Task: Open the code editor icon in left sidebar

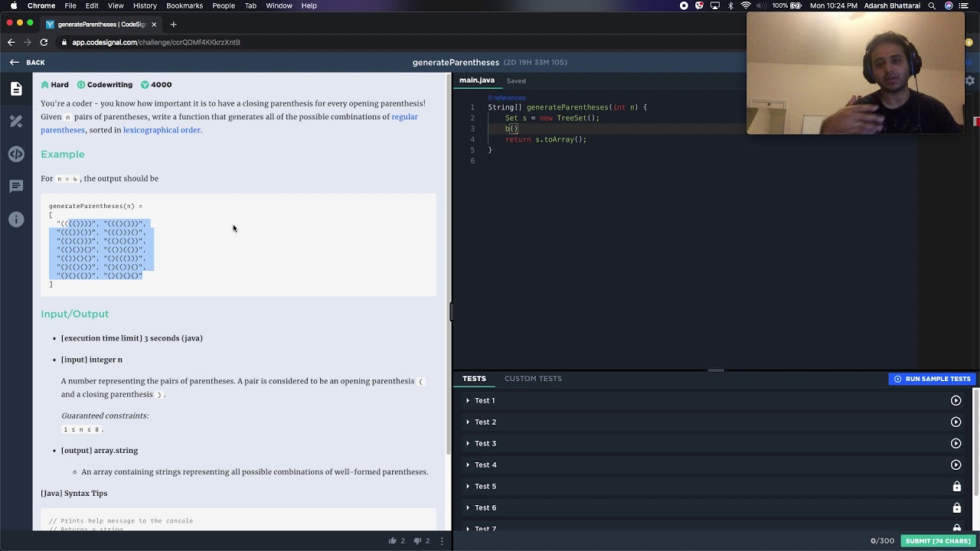Action: 16,154
